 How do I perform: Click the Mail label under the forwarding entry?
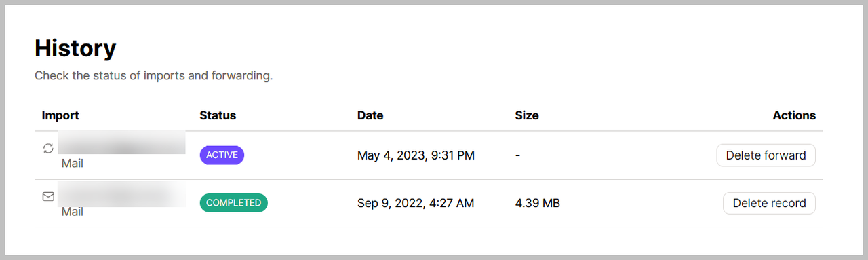73,164
